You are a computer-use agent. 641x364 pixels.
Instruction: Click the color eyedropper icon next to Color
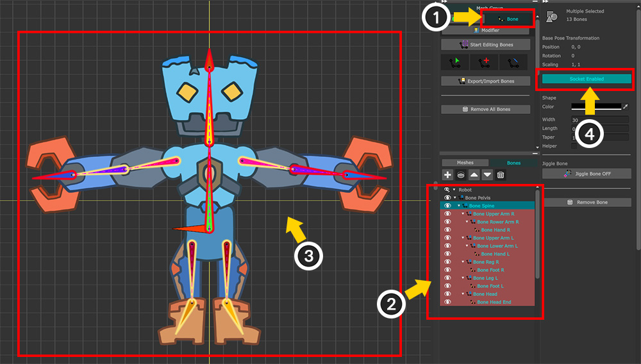(626, 107)
